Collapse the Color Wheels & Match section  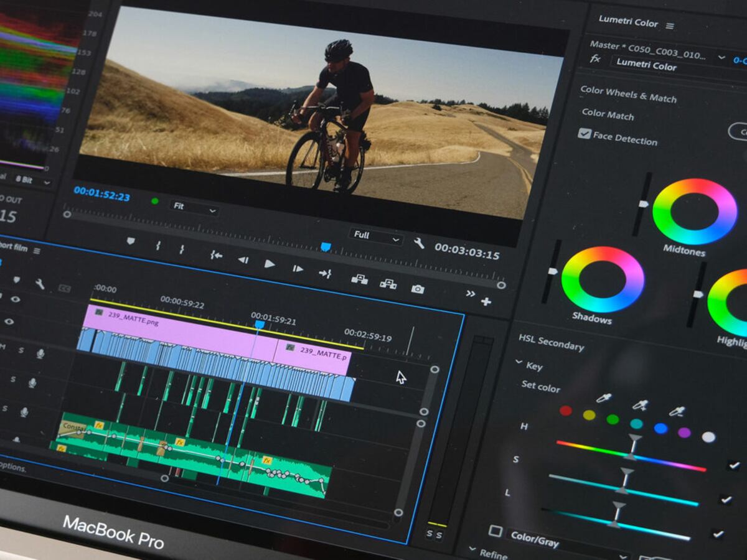tap(629, 94)
